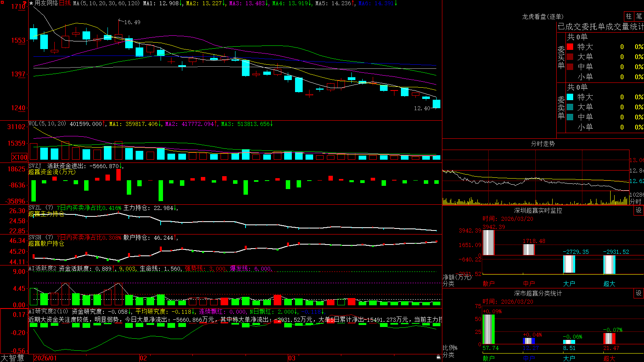Click the 中户 bar showing 1718.48
This screenshot has height=362, width=644.
(529, 250)
